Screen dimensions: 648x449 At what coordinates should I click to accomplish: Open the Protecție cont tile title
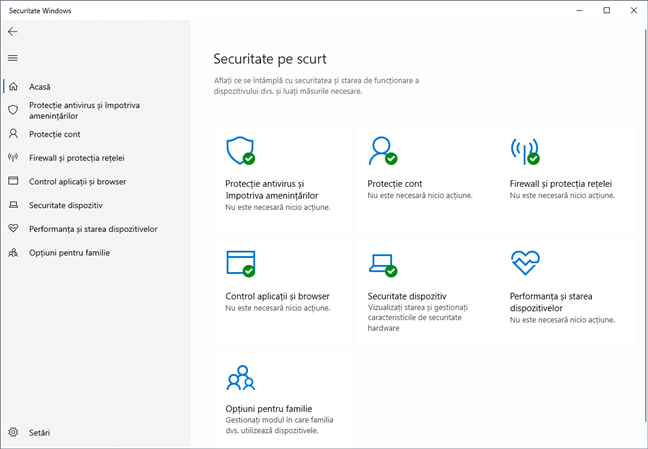395,184
